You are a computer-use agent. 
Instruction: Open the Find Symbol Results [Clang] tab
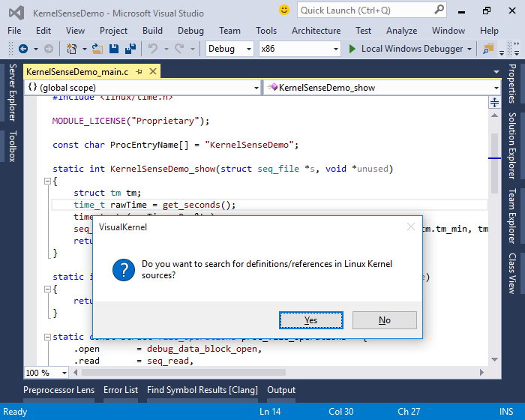click(202, 390)
